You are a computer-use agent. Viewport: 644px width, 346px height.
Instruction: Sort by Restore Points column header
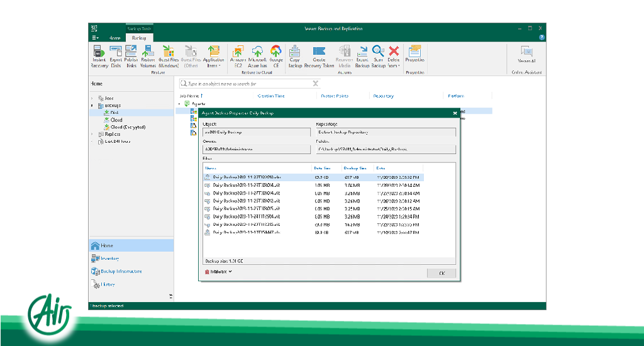tap(335, 96)
